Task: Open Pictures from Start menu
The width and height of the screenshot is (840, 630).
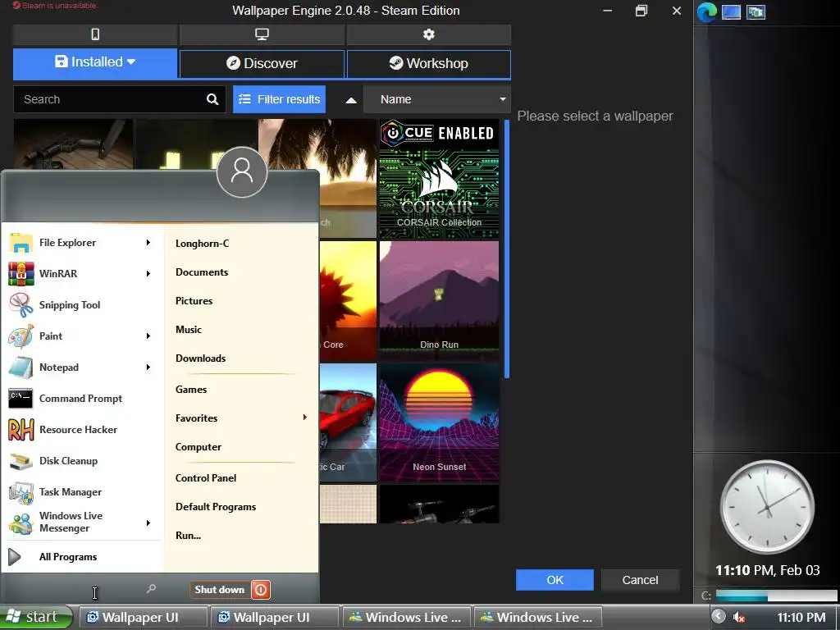Action: point(194,301)
